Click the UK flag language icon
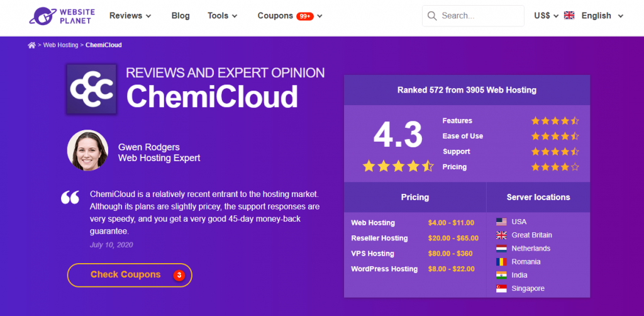 tap(569, 16)
